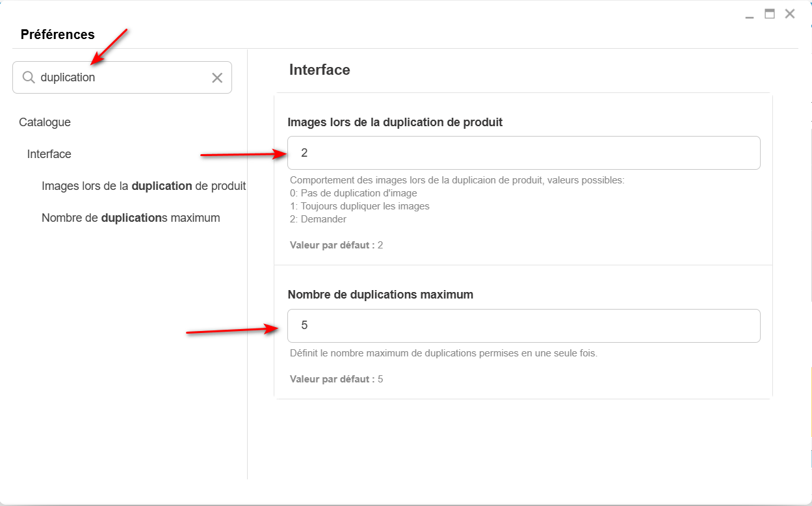
Task: Click the 'Définit le nombre maximum' description
Action: tap(443, 354)
